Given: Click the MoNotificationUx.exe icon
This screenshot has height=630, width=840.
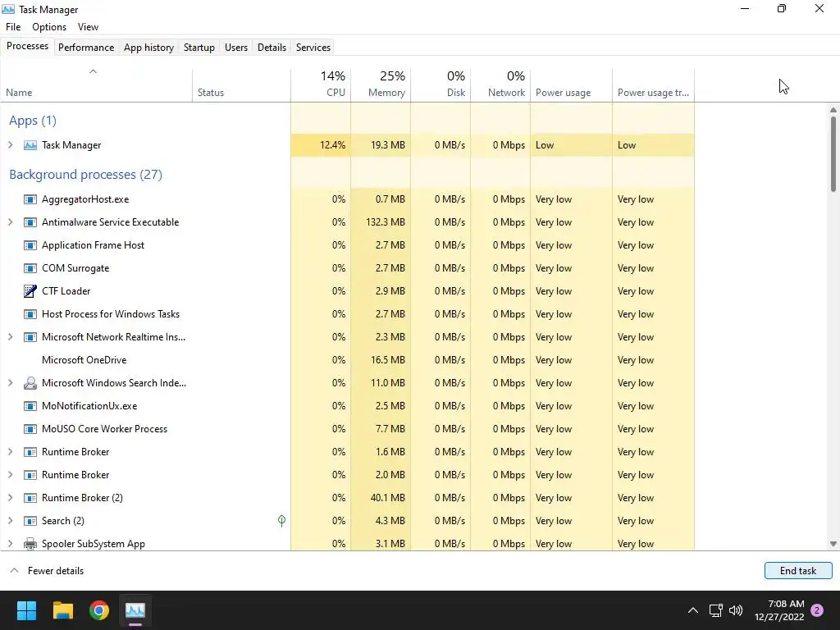Looking at the screenshot, I should click(x=30, y=406).
